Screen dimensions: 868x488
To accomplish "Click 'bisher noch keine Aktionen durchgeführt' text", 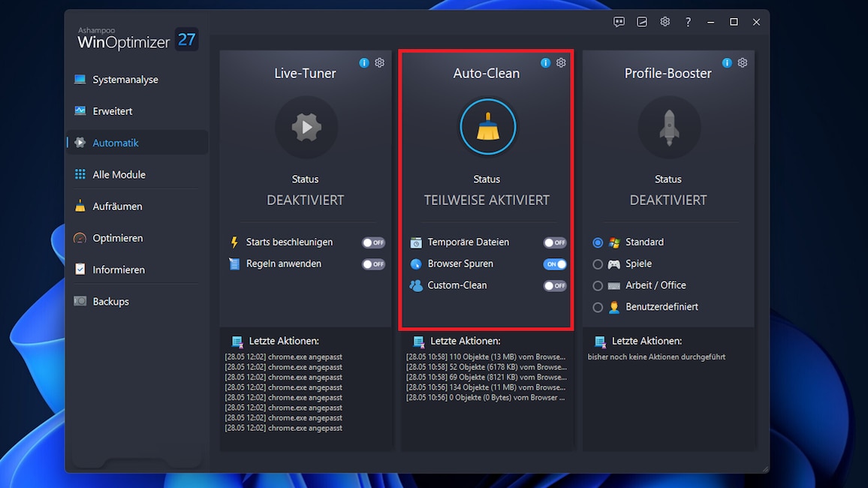I will point(656,357).
